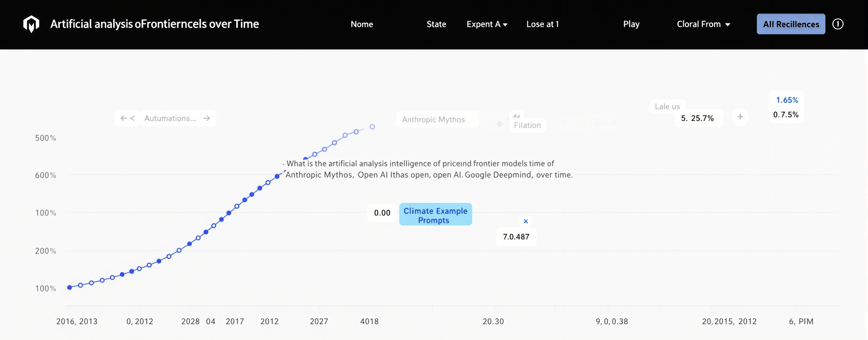
Task: Click the last hollow data point on curve
Action: (x=372, y=127)
